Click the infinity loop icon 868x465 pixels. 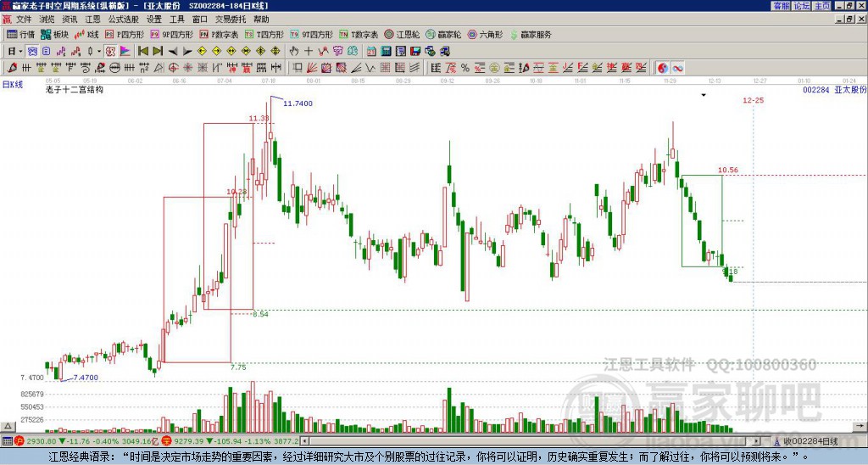coord(677,68)
